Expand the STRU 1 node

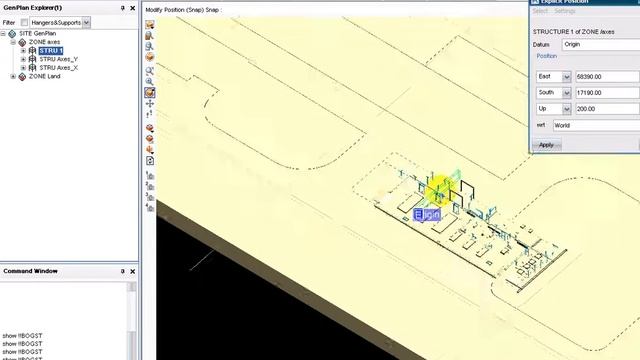23,51
